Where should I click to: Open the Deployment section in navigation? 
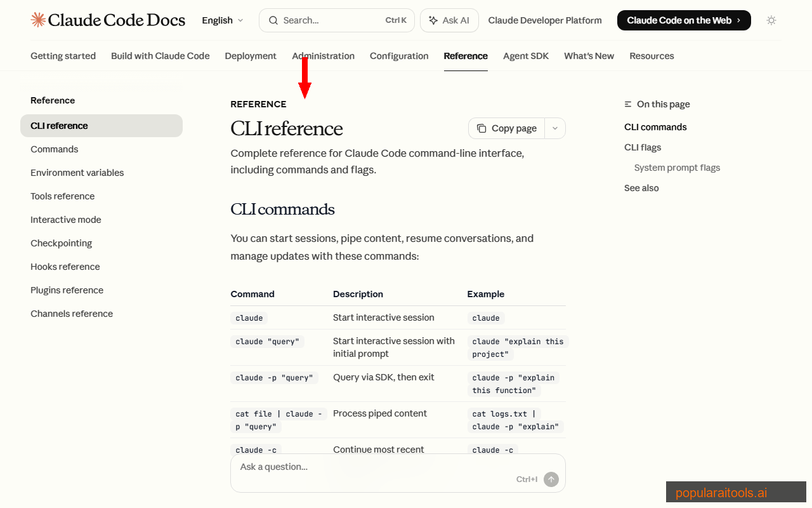(x=251, y=56)
